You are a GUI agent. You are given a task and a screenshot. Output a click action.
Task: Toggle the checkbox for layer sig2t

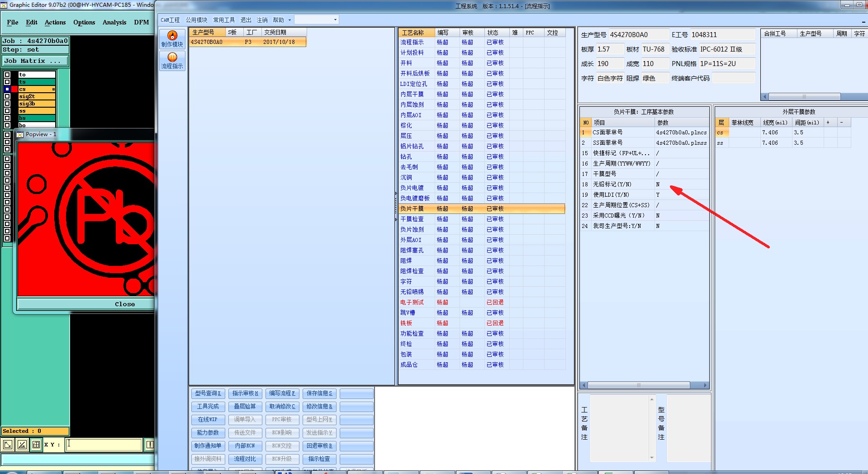pyautogui.click(x=7, y=96)
